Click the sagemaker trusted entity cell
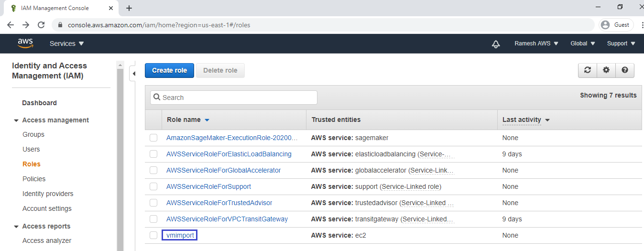This screenshot has height=251, width=644. click(349, 138)
